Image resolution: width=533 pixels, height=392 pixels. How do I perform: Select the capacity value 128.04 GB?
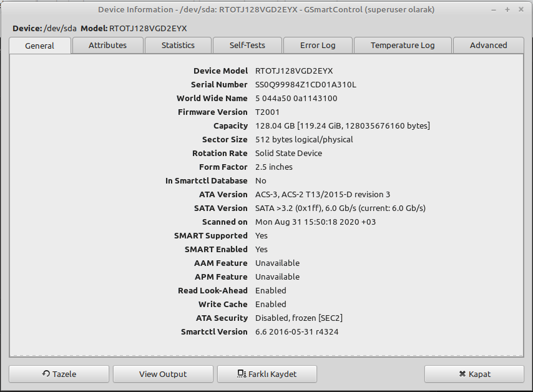[x=343, y=126]
